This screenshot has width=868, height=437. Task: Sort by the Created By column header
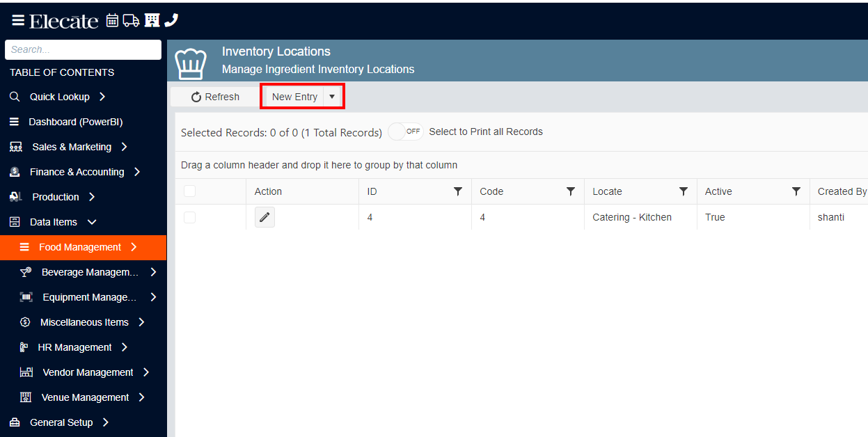pyautogui.click(x=842, y=191)
